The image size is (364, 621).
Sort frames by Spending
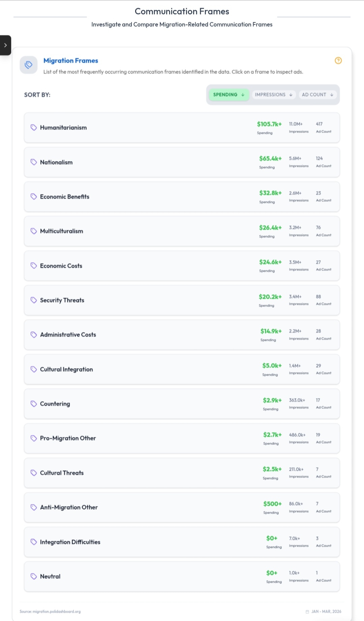pos(229,95)
